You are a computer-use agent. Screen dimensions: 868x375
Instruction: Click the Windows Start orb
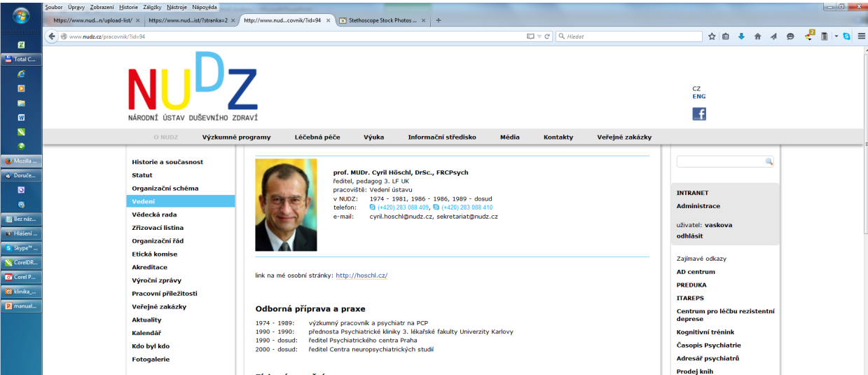click(20, 15)
